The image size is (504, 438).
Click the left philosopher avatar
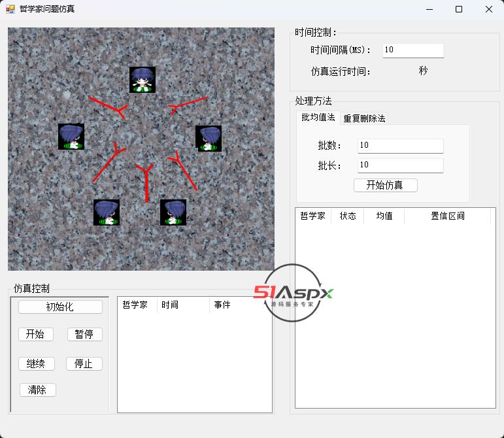coord(71,137)
